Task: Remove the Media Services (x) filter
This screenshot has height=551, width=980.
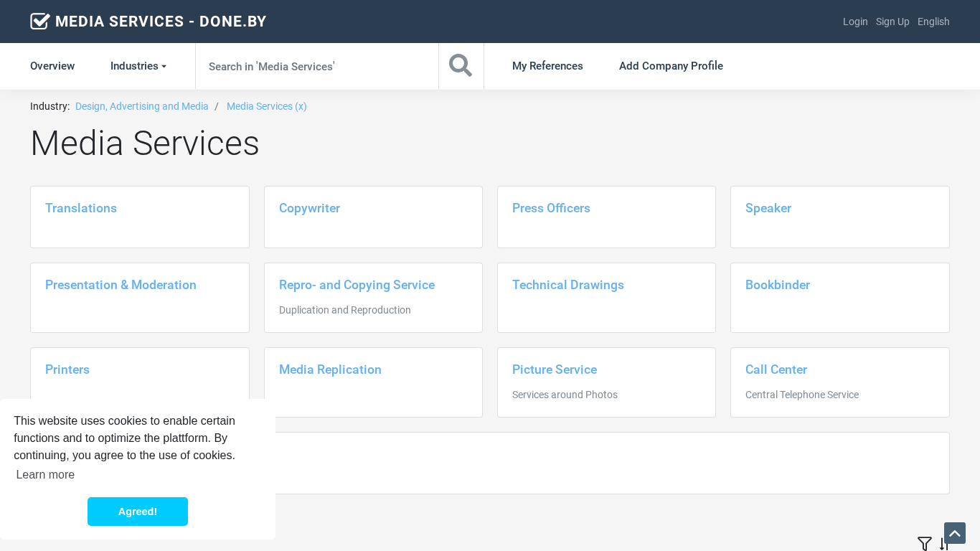Action: pyautogui.click(x=267, y=106)
